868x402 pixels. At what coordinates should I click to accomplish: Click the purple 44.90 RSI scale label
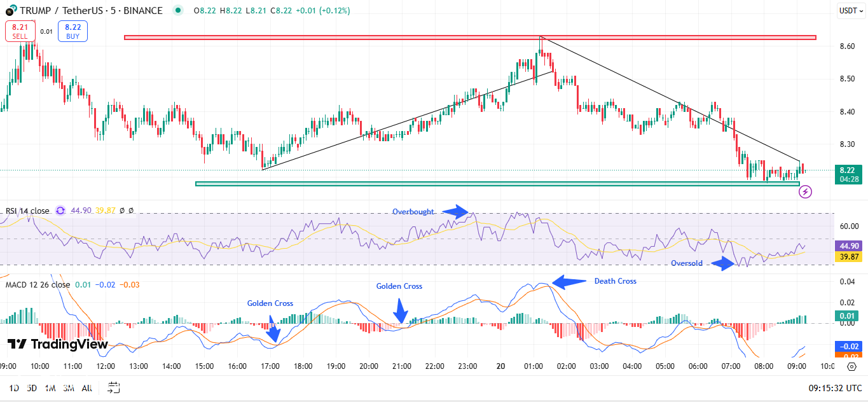pos(850,246)
